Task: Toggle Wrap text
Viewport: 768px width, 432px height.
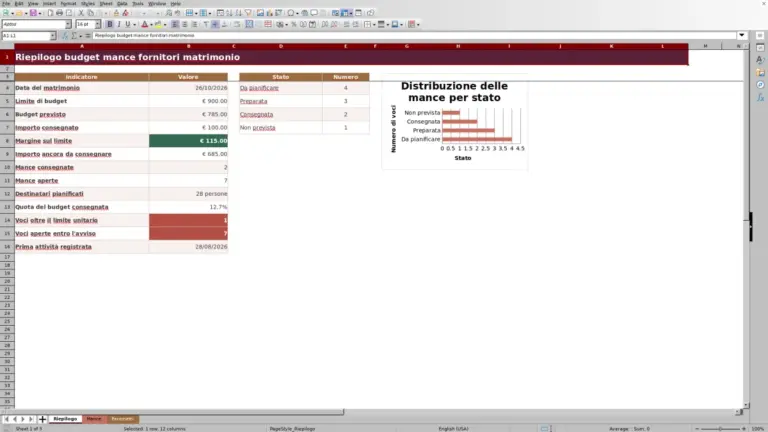Action: pos(237,24)
